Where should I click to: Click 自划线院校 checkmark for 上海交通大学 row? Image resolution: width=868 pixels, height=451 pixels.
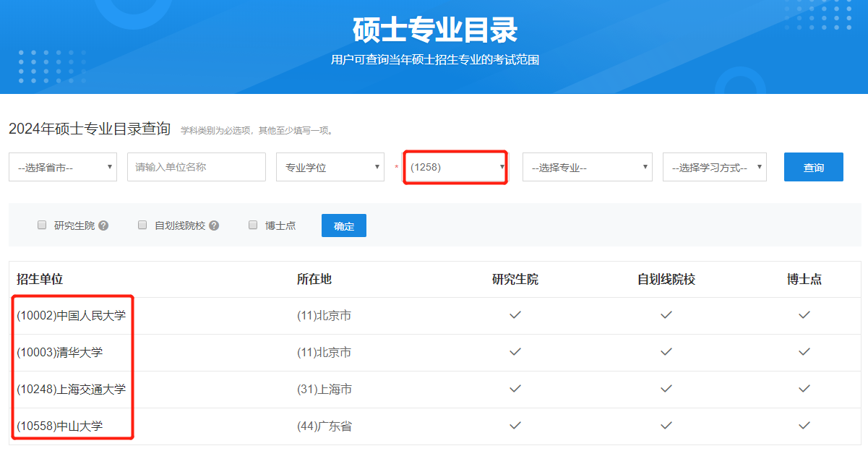click(666, 389)
